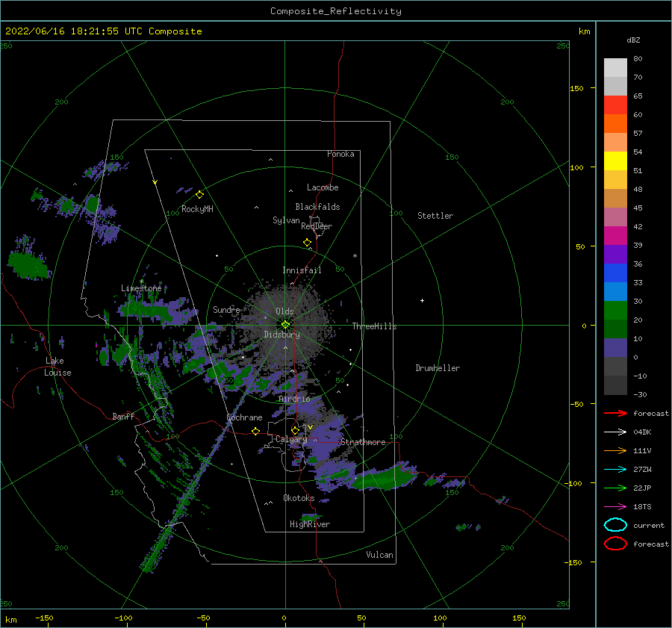Click the Vulcan town label
Screen dimensions: 672x628
pyautogui.click(x=380, y=555)
